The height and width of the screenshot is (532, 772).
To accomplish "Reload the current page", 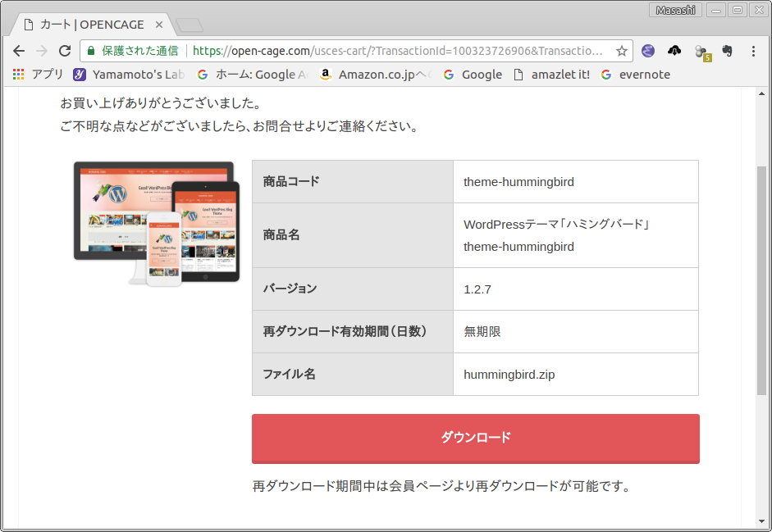I will (65, 51).
